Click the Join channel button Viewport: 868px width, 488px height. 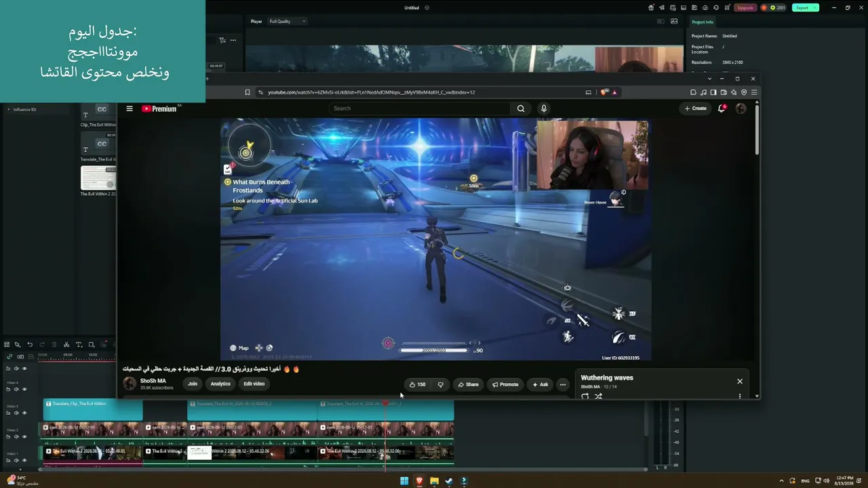point(193,384)
